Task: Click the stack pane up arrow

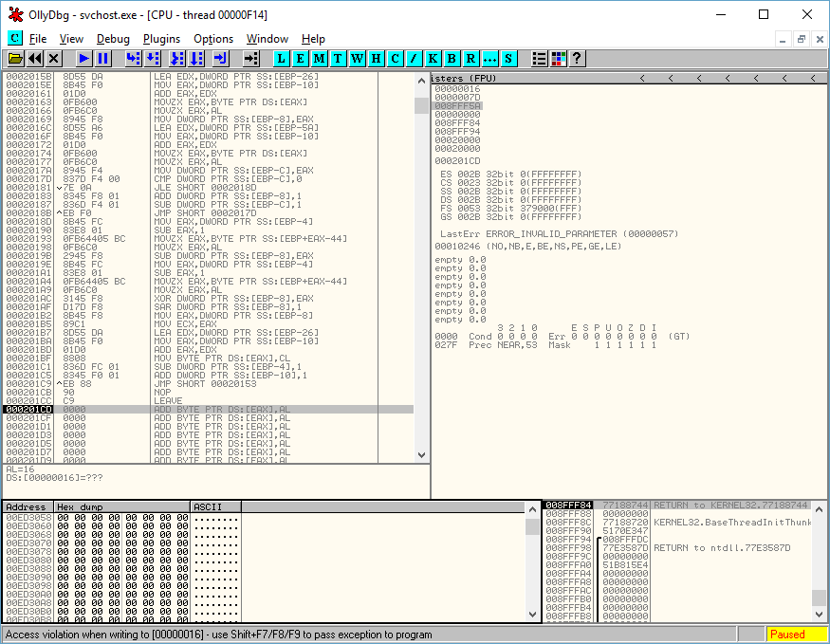Action: 819,509
